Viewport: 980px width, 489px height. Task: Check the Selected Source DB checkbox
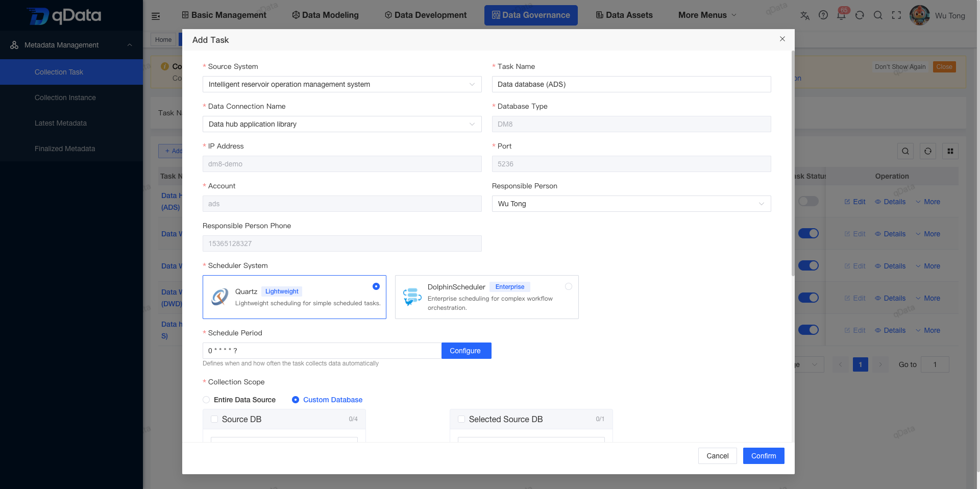[461, 419]
